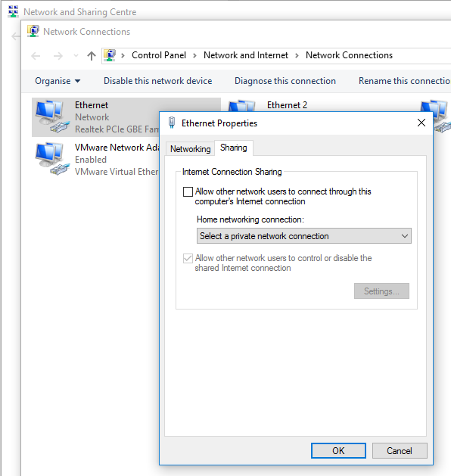
Task: Confirm with the OK button
Action: click(338, 451)
